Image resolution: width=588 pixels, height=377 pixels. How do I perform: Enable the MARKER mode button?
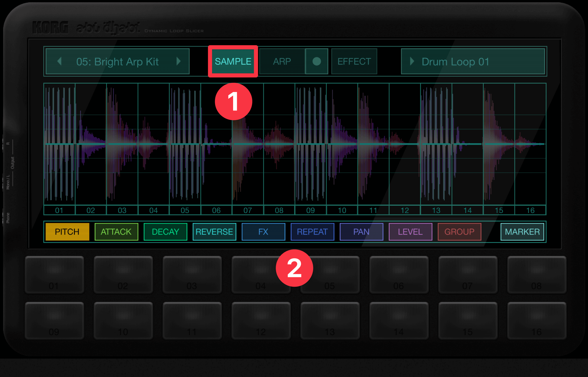[x=522, y=232]
